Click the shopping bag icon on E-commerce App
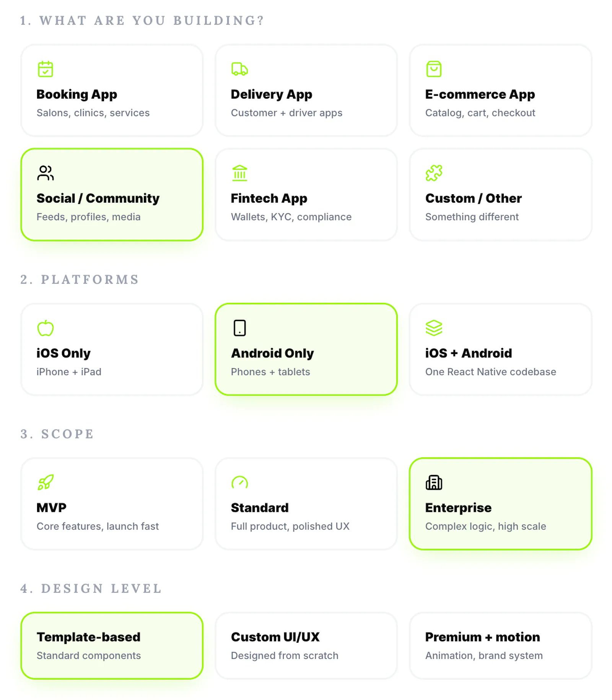The image size is (612, 700). coord(434,69)
